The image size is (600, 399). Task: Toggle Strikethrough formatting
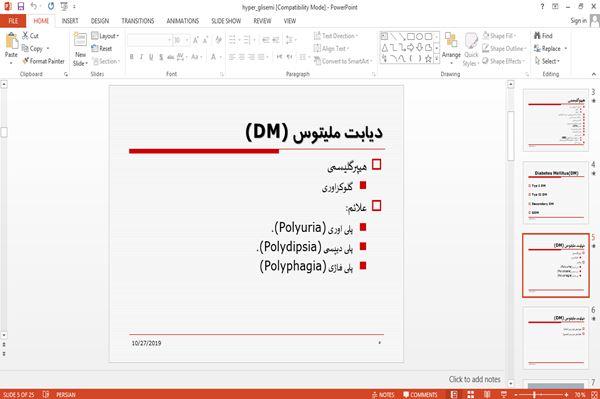coord(170,57)
